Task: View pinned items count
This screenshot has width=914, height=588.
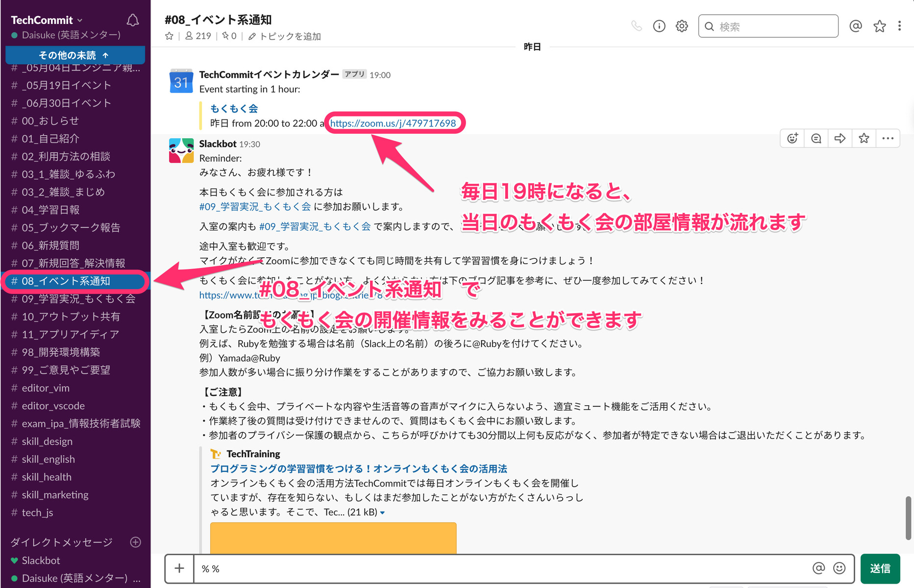Action: click(x=229, y=36)
